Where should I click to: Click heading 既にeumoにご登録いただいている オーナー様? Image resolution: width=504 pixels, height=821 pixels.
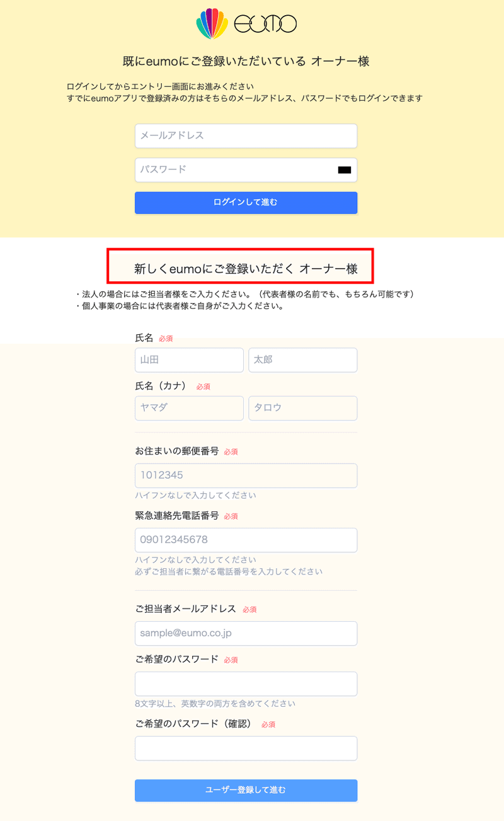click(x=246, y=61)
